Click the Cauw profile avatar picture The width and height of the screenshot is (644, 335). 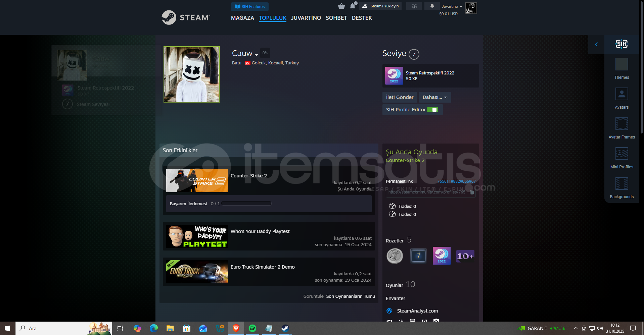192,74
